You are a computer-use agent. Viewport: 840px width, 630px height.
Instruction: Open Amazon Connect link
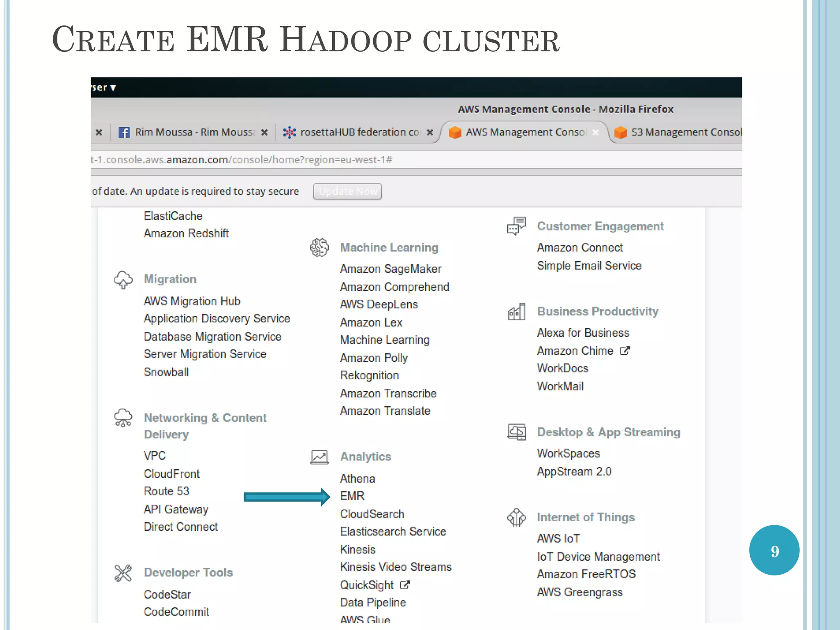(x=580, y=248)
